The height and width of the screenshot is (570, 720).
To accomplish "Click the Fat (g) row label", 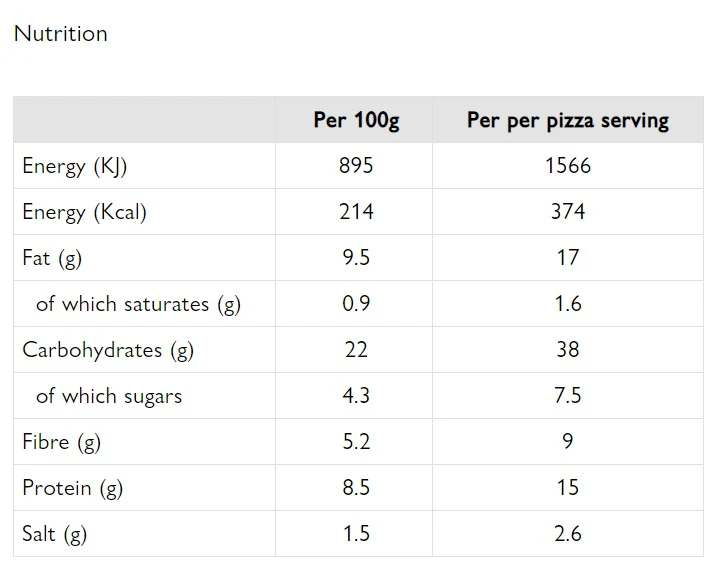I will tap(52, 258).
